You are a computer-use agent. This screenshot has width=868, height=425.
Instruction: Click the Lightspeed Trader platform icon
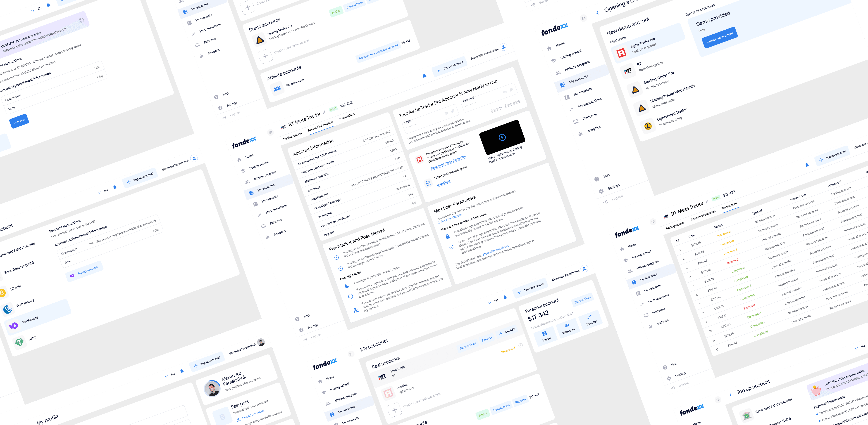pyautogui.click(x=648, y=126)
